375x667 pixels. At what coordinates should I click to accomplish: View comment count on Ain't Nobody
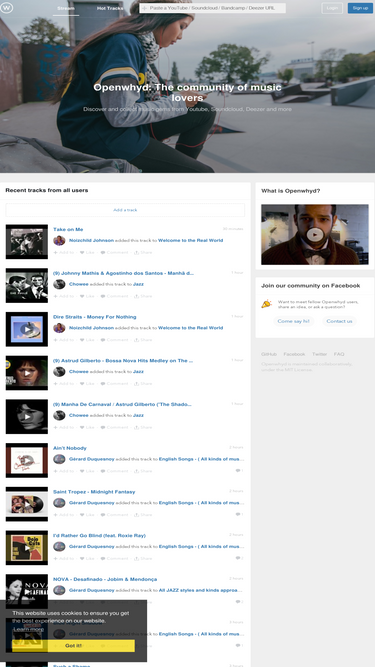click(239, 471)
